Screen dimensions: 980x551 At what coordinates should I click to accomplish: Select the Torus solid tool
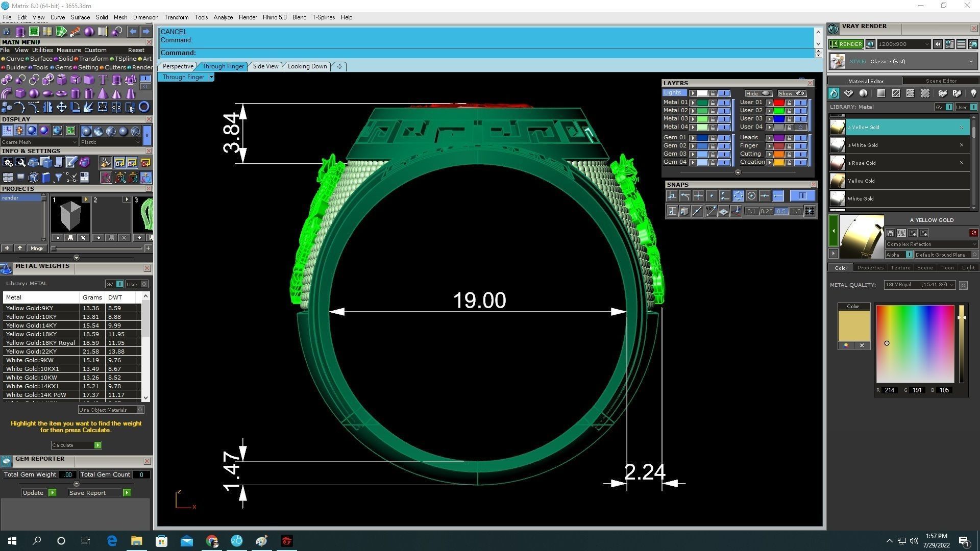pos(61,93)
